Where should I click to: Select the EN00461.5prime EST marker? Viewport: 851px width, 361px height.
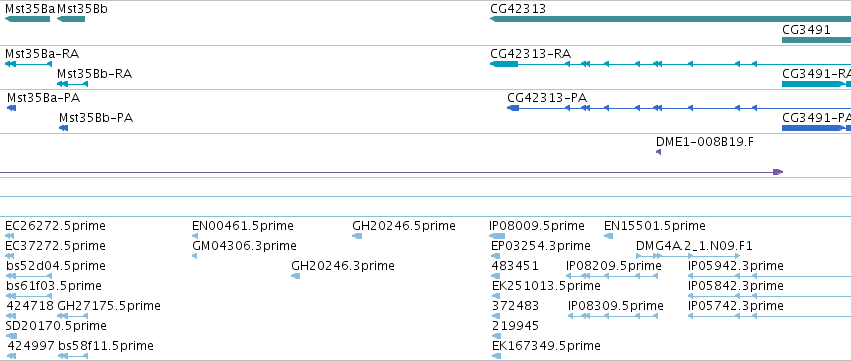pos(195,236)
